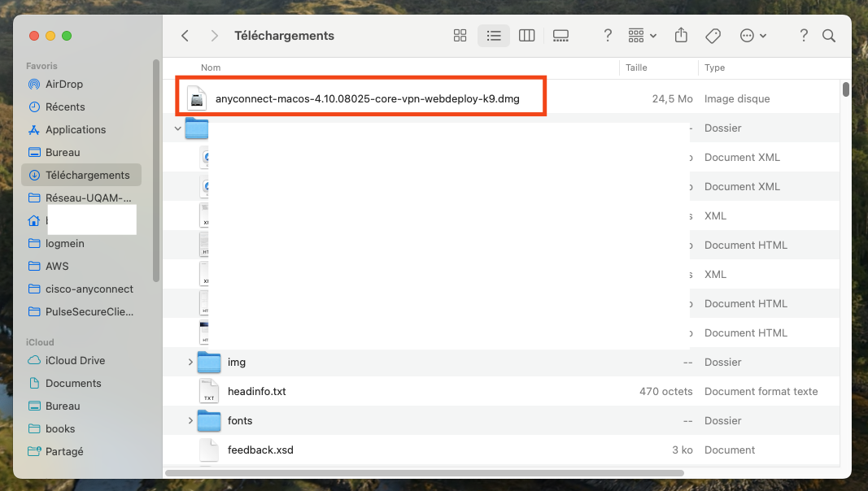Open search with the magnifier icon
Viewport: 868px width, 491px height.
coord(829,36)
